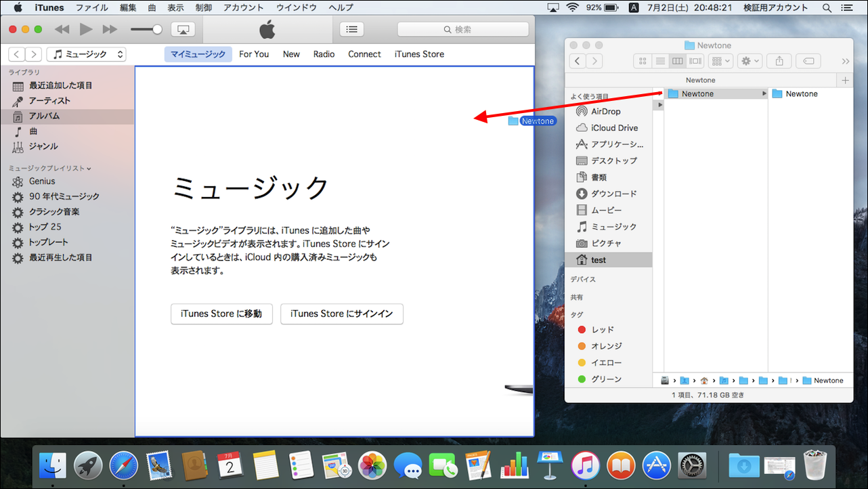The height and width of the screenshot is (489, 868).
Task: Open System Preferences from the Dock
Action: (x=691, y=465)
